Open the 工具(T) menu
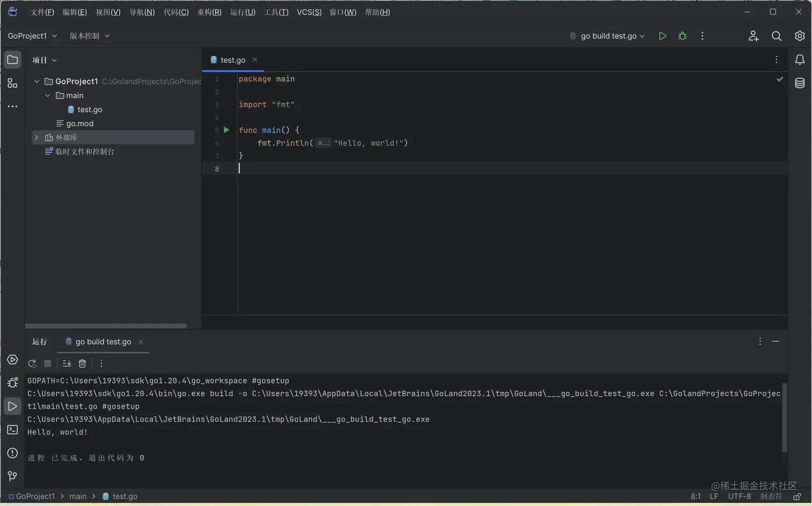The width and height of the screenshot is (812, 506). pyautogui.click(x=276, y=12)
